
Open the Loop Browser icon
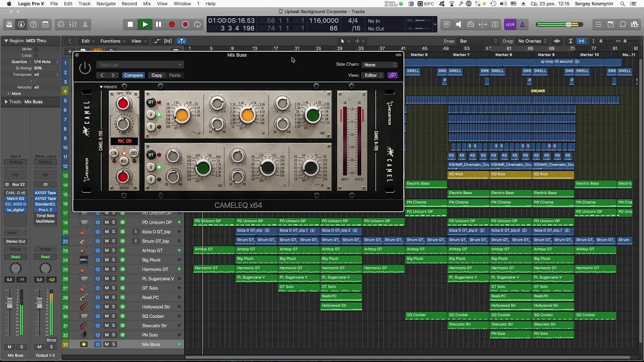(x=623, y=24)
